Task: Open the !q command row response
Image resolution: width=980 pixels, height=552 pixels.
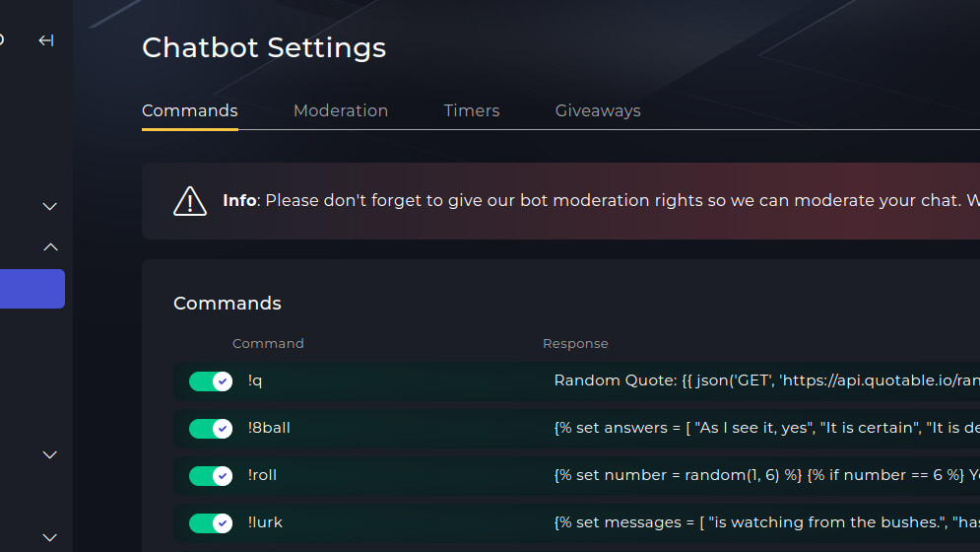Action: tap(767, 380)
